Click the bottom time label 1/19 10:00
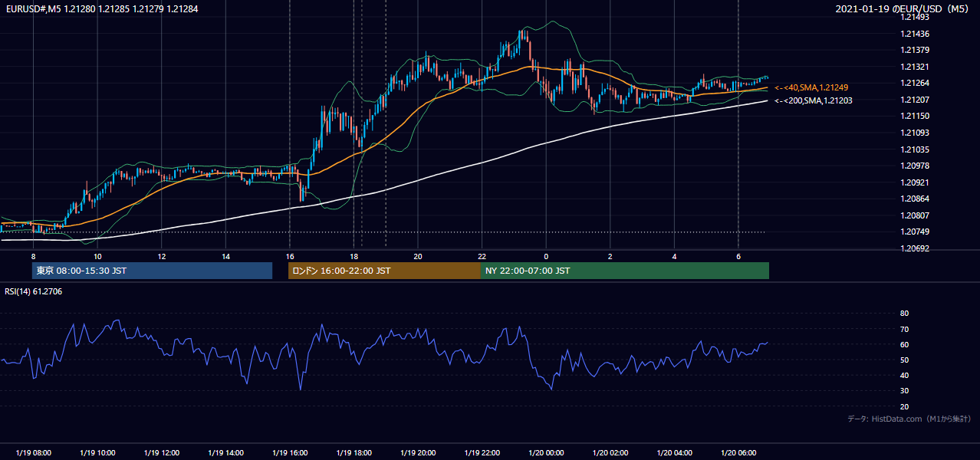This screenshot has width=980, height=460. (97, 453)
